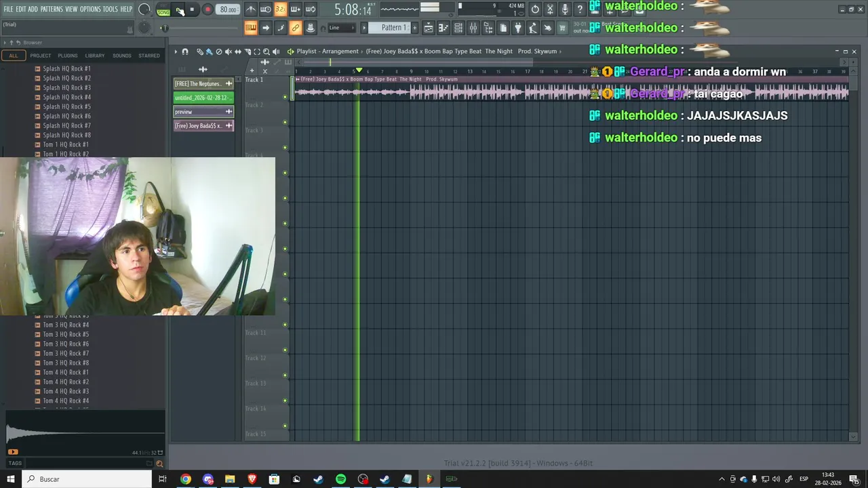
Task: Switch to the PLUGINS browser tab
Action: [x=68, y=56]
